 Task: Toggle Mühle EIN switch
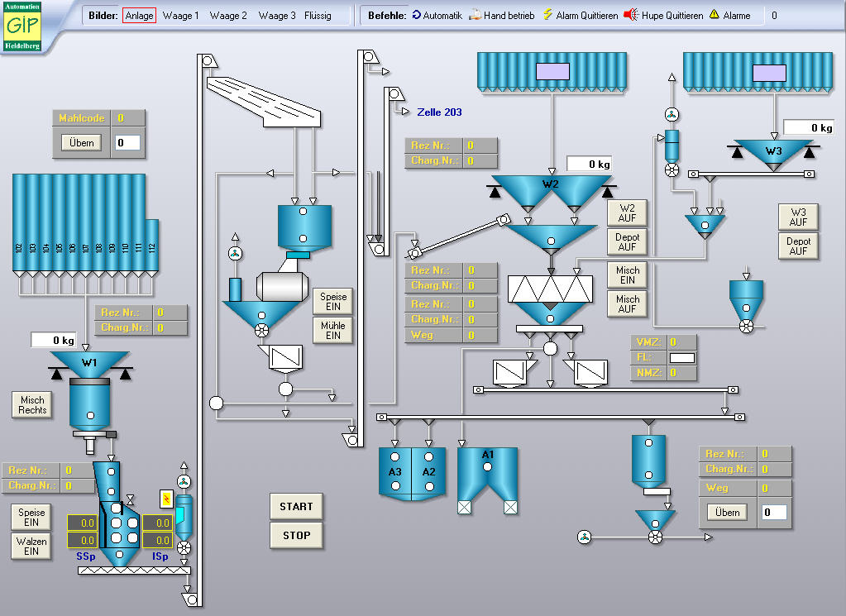click(x=333, y=330)
